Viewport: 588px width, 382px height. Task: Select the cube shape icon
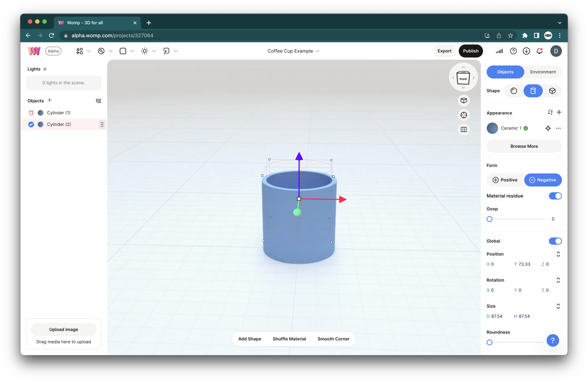(552, 91)
